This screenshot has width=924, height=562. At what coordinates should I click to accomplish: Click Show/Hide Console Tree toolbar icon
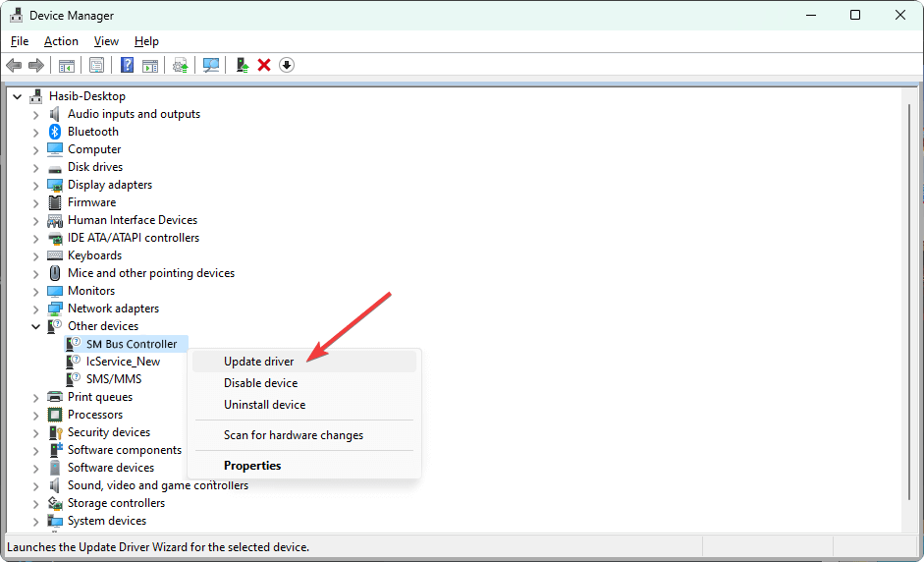coord(66,65)
